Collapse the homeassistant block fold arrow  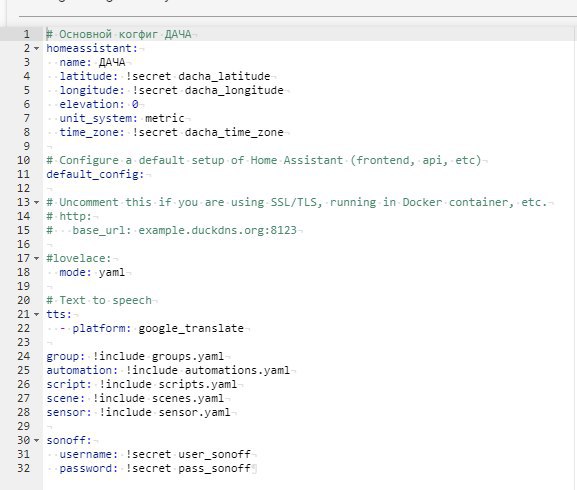36,49
